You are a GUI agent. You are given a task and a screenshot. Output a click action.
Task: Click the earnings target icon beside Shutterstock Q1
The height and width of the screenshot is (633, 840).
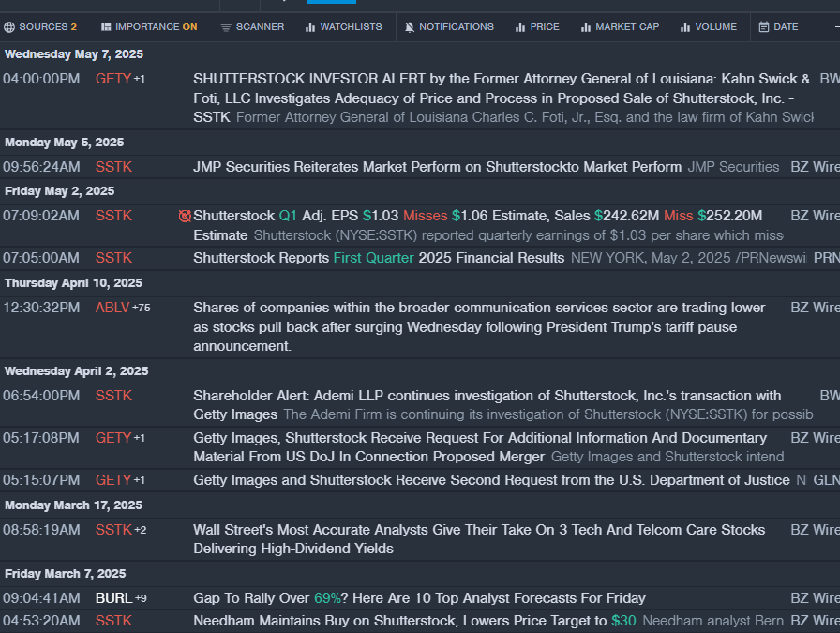coord(185,216)
